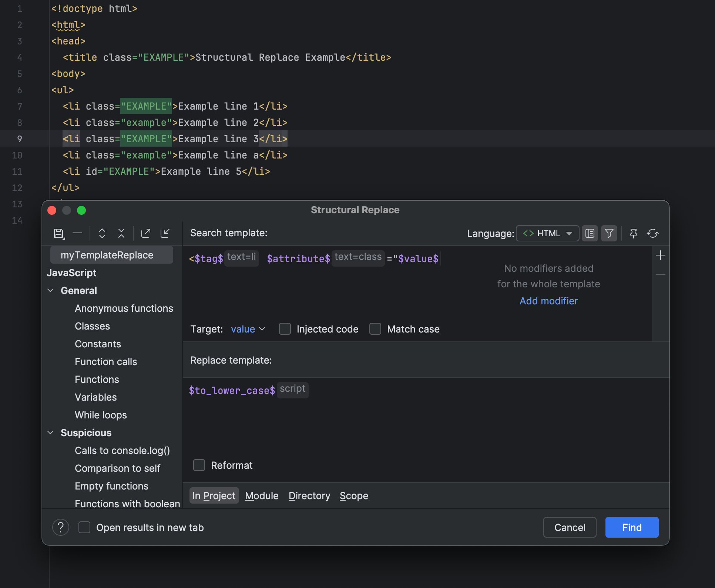Save the current search template
The image size is (715, 588).
[x=58, y=233]
